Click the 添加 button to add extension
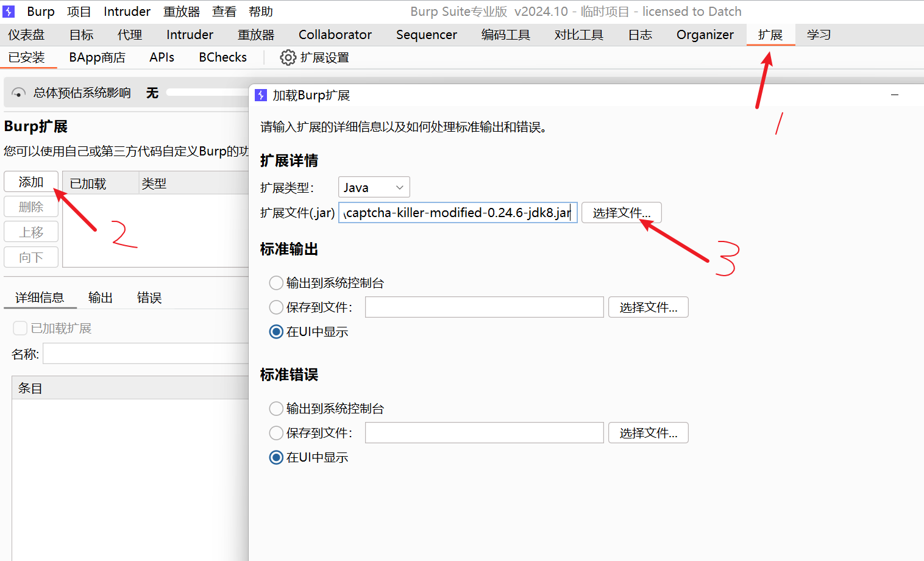Viewport: 924px width, 561px height. tap(30, 180)
